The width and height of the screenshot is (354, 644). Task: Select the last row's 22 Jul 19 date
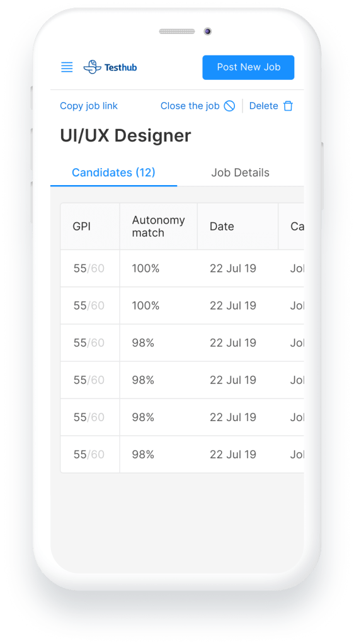(x=232, y=455)
